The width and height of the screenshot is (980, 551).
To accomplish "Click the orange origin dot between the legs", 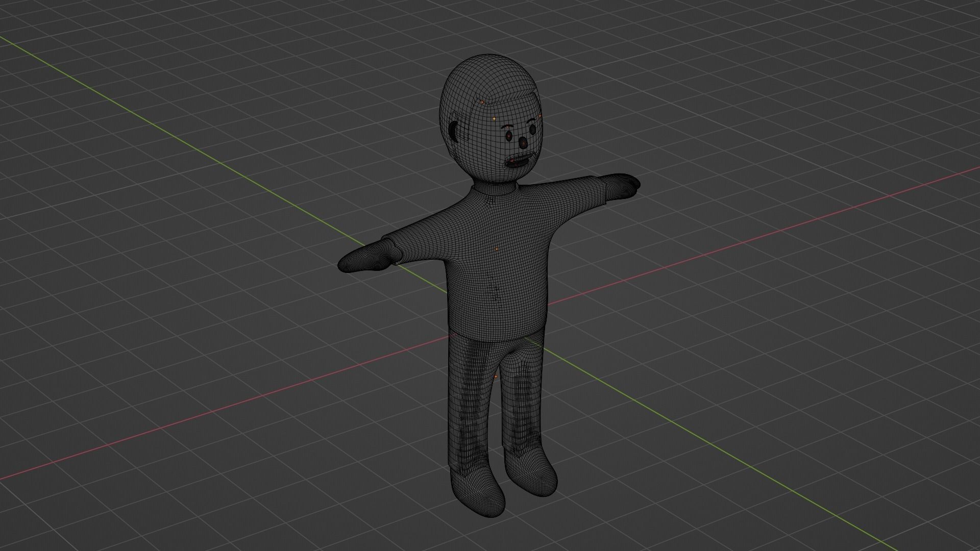I will pyautogui.click(x=496, y=377).
